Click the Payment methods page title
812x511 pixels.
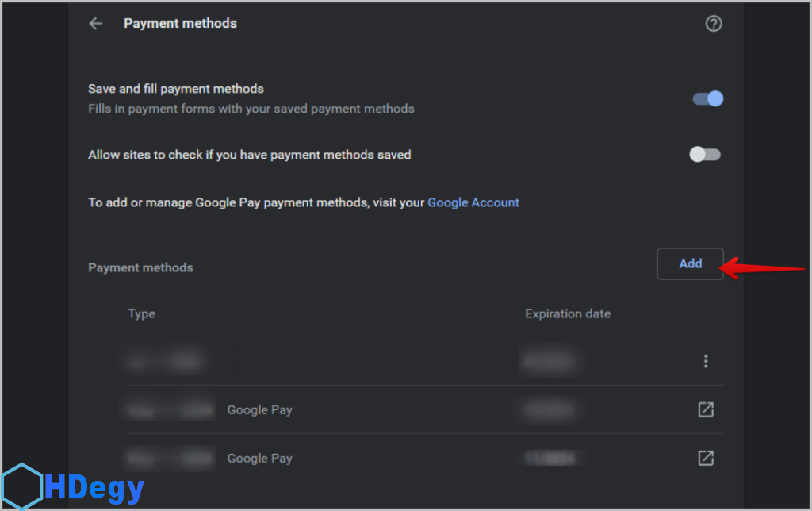180,24
